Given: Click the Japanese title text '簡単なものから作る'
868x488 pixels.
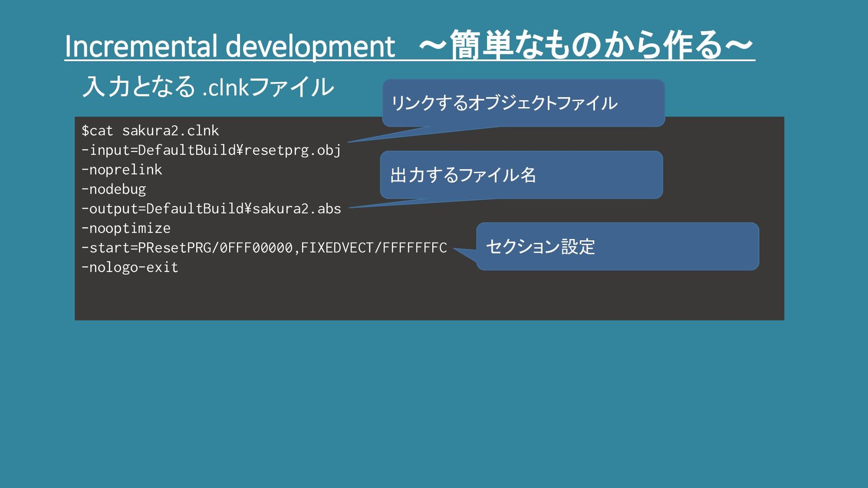Looking at the screenshot, I should [586, 45].
